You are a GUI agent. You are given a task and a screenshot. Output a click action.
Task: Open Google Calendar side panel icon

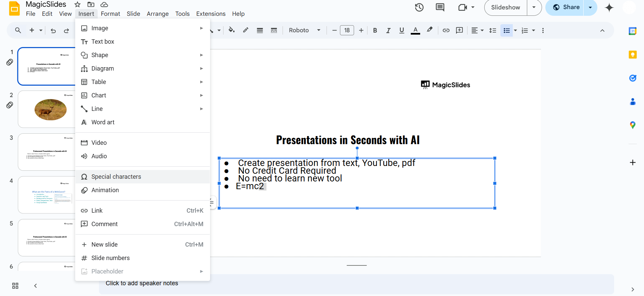pyautogui.click(x=632, y=31)
